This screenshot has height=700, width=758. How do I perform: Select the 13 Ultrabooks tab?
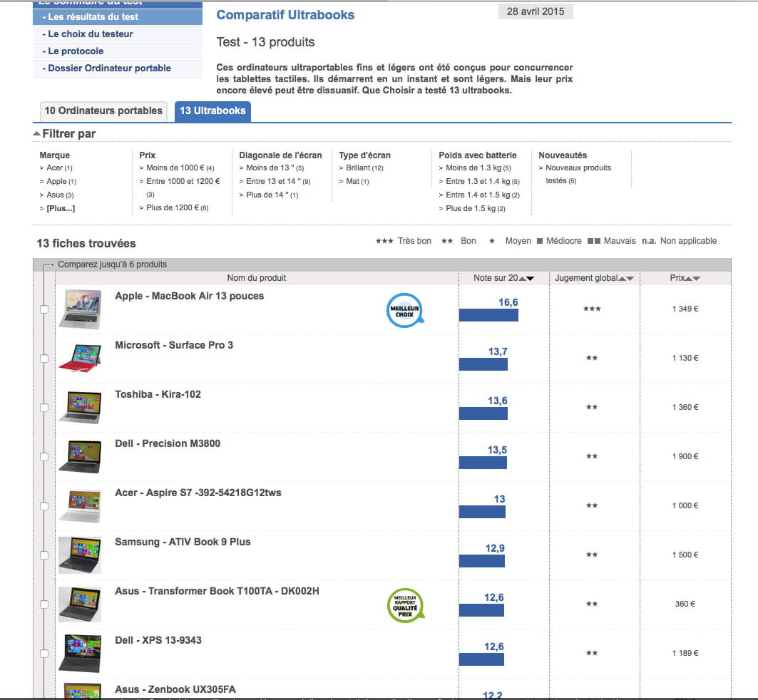[x=212, y=111]
